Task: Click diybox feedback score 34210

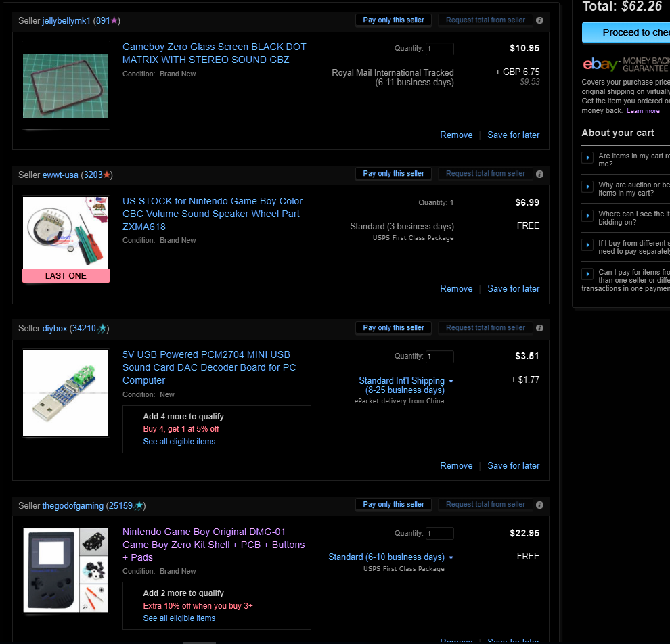Action: click(x=84, y=328)
